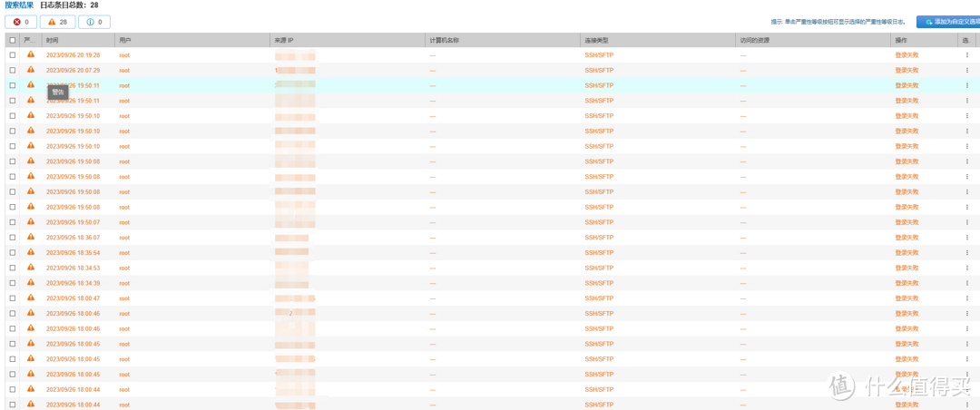980x410 pixels.
Task: Sort by the 用户 column header
Action: 192,40
